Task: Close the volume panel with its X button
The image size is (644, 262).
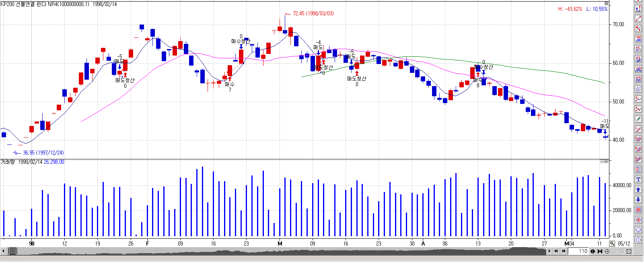Action: tap(607, 161)
